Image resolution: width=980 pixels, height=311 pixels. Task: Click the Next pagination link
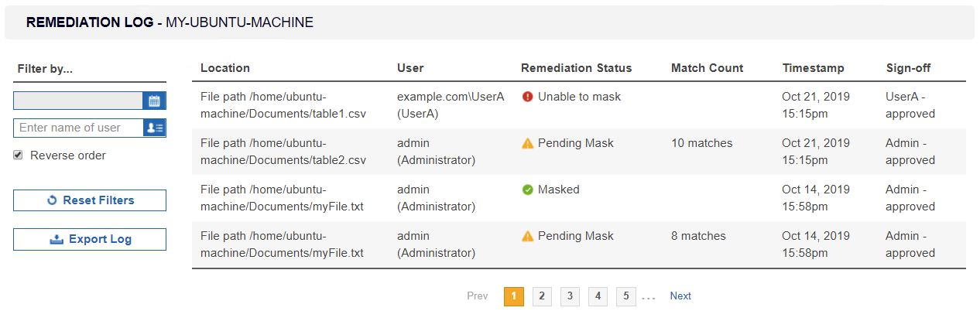pos(680,296)
